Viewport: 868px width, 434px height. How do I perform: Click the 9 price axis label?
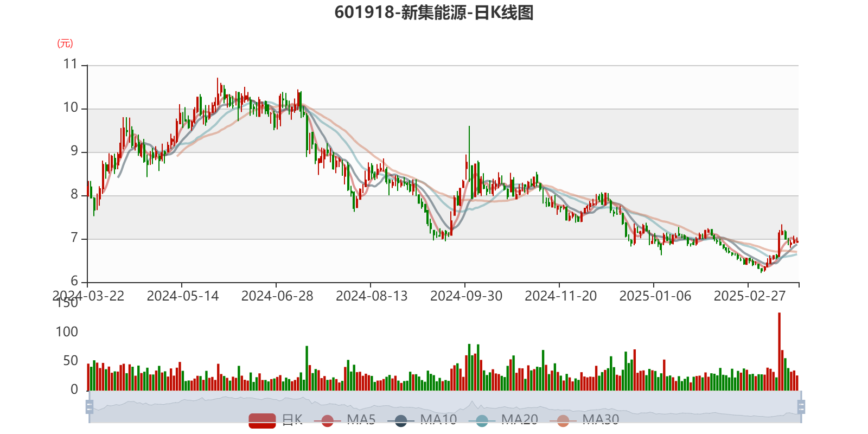coord(74,151)
